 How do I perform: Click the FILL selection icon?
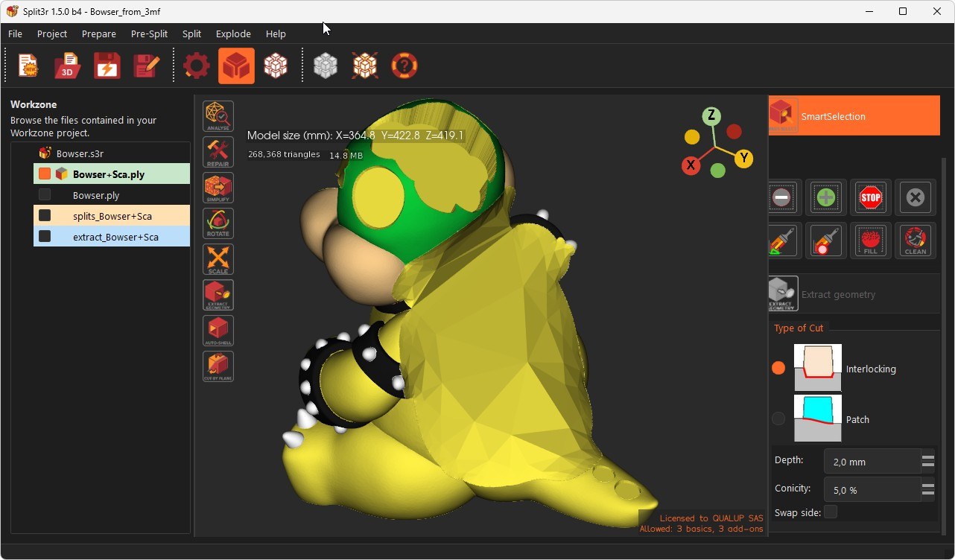[871, 241]
